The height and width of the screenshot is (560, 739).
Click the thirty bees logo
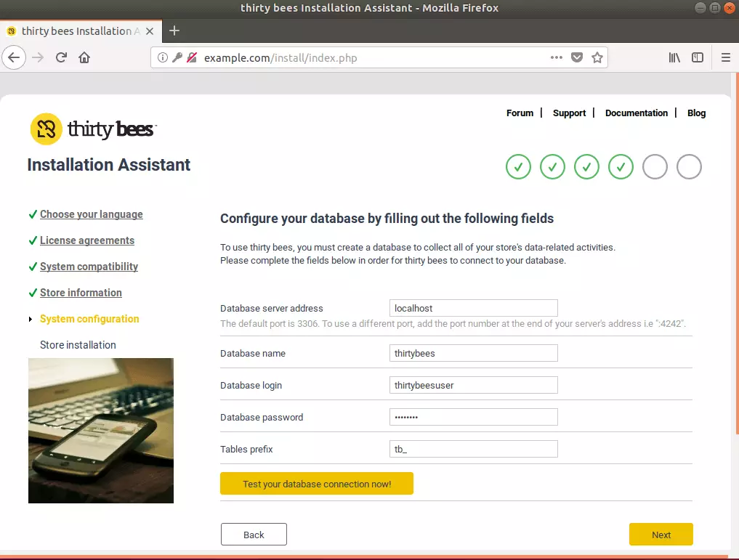(x=93, y=129)
